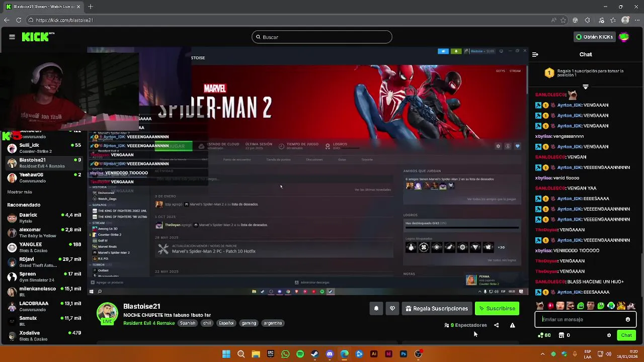Open OBS Studio from the taskbar
Screen dimensions: 644x362
pyautogui.click(x=418, y=354)
